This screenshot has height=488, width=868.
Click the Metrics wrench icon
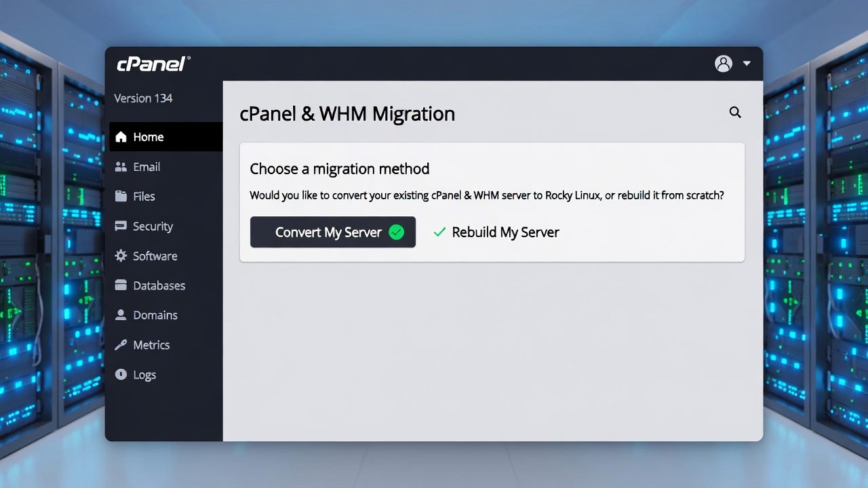[121, 345]
